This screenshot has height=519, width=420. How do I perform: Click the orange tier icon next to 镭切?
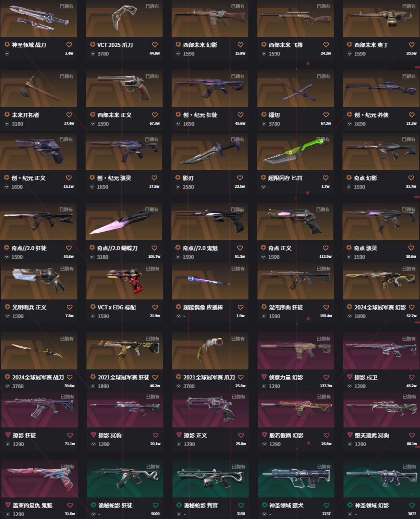click(264, 115)
